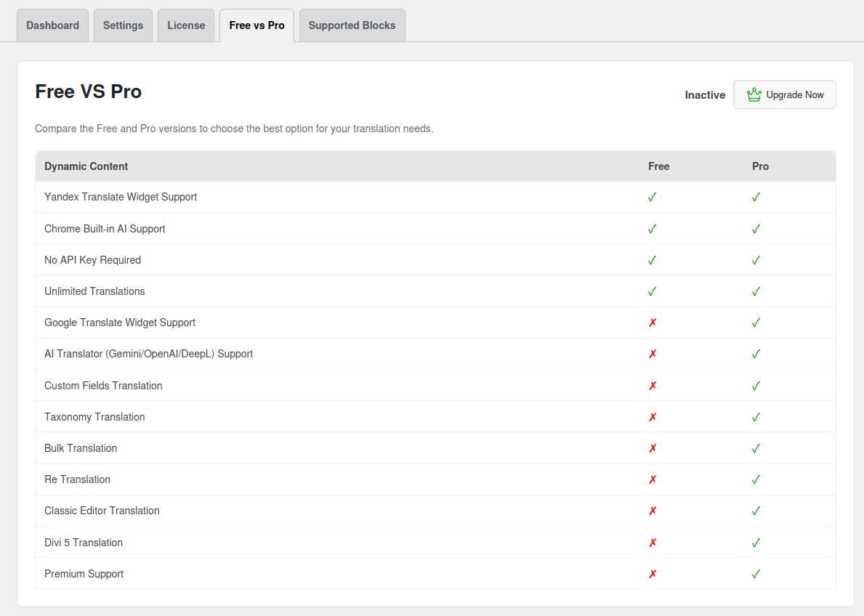Click the Free checkmark for Unlimited Translations

point(653,291)
